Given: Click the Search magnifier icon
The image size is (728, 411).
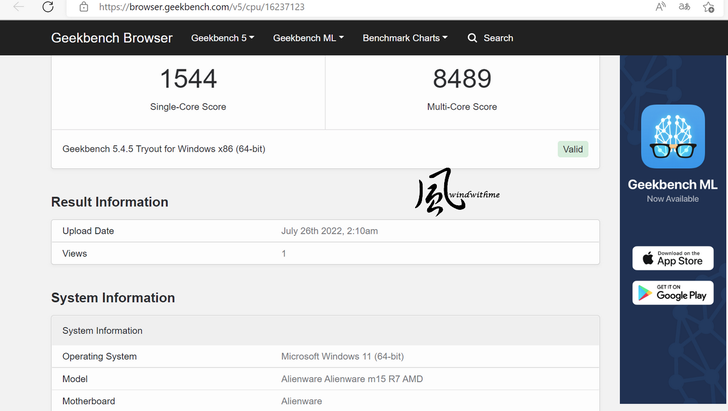Looking at the screenshot, I should click(x=472, y=38).
